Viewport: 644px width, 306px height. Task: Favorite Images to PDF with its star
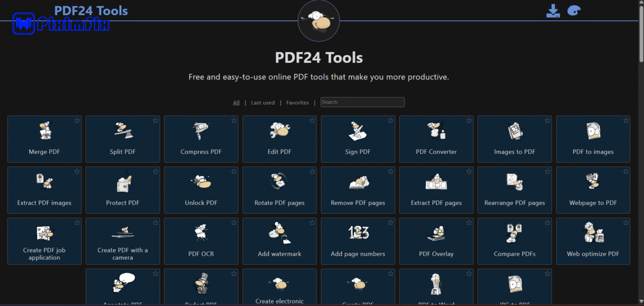547,121
